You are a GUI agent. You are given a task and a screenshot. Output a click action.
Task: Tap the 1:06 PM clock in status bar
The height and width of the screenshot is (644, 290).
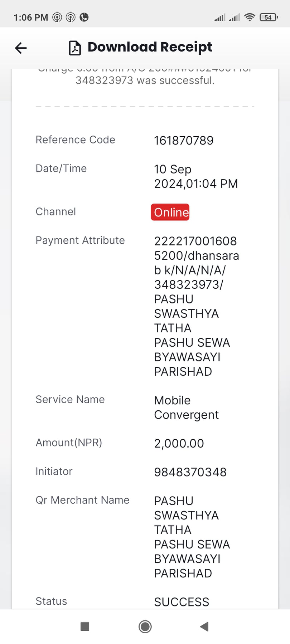(x=31, y=18)
